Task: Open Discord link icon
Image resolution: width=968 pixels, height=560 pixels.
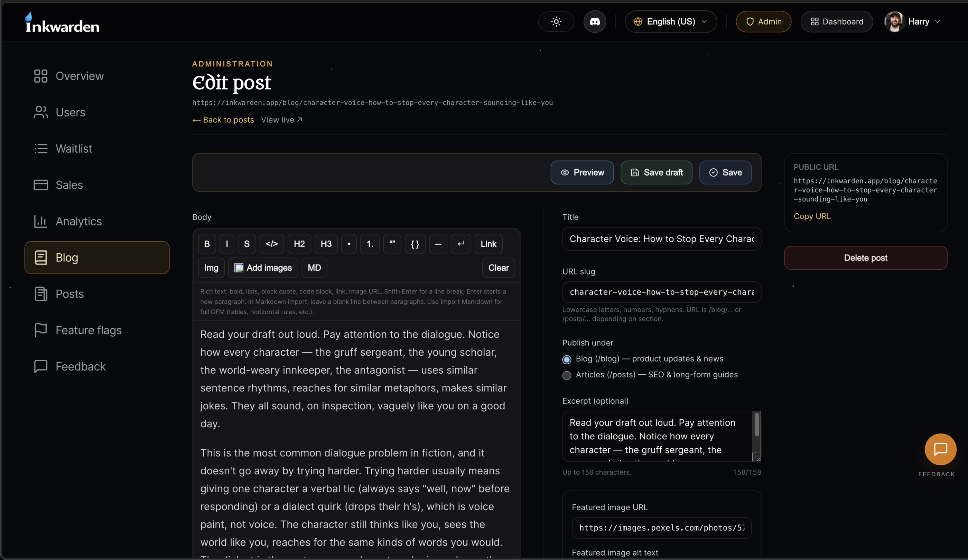Action: 595,21
